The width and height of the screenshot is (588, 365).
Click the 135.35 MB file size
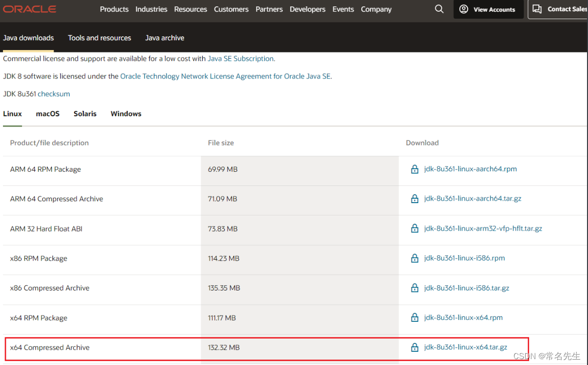[x=224, y=288]
